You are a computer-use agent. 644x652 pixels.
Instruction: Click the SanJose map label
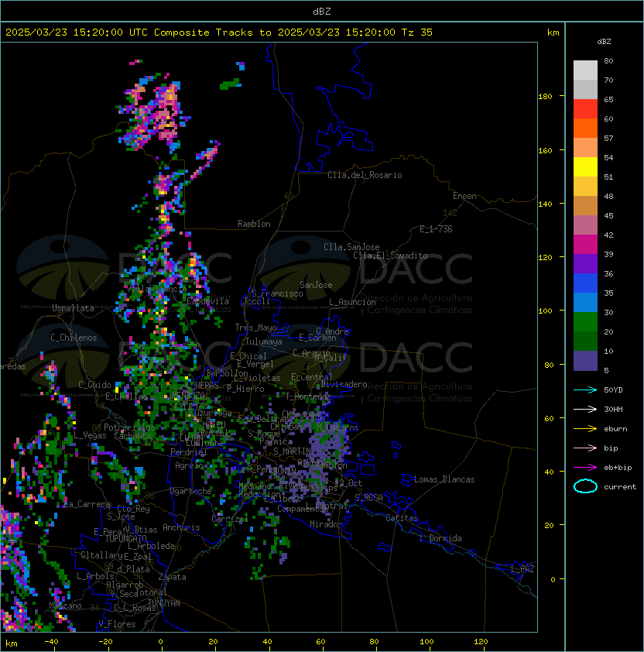316,285
